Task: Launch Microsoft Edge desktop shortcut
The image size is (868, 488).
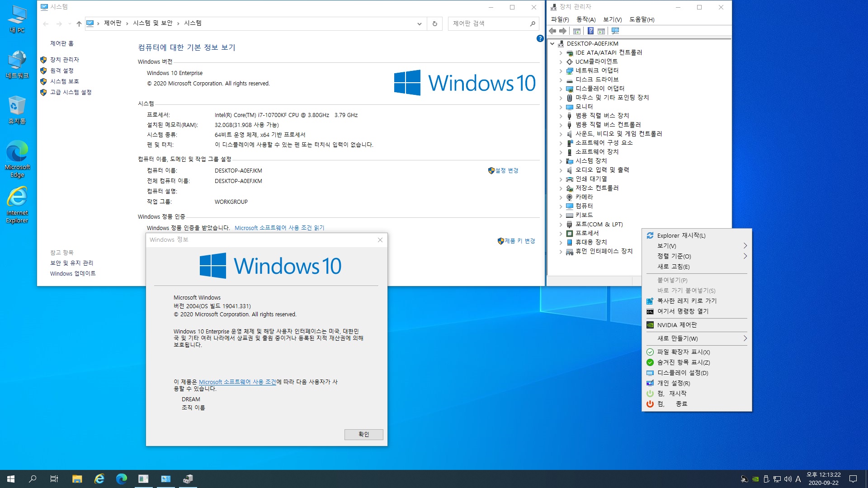Action: [17, 159]
